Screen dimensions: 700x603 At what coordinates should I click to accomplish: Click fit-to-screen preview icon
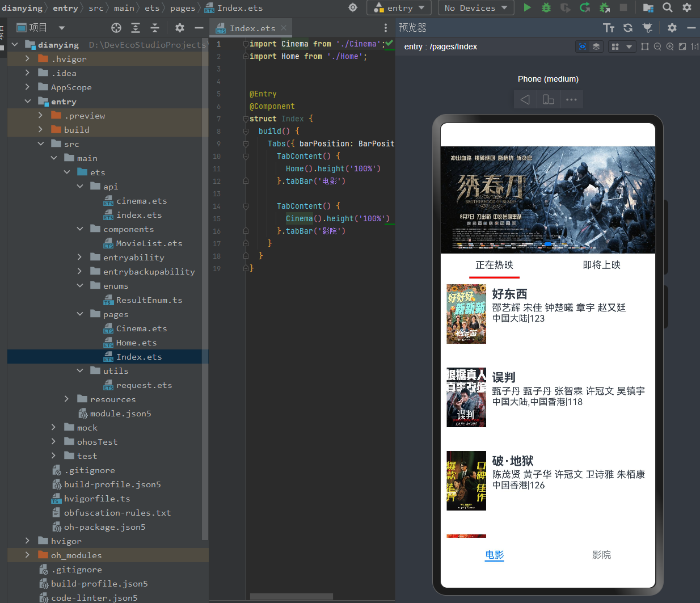point(682,47)
